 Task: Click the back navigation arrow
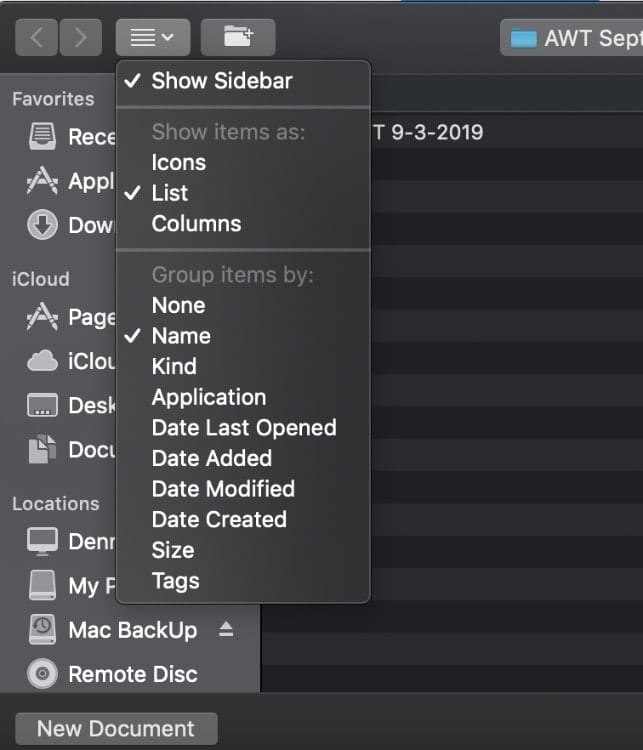click(36, 38)
